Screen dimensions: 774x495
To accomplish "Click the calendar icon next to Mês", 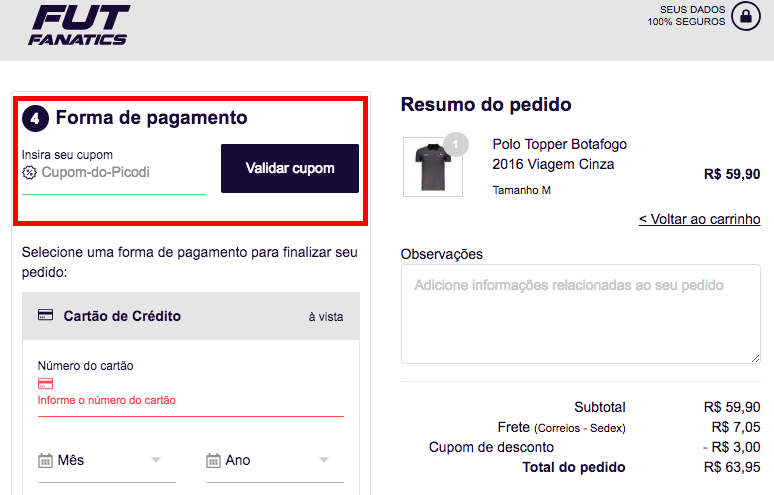I will [45, 460].
